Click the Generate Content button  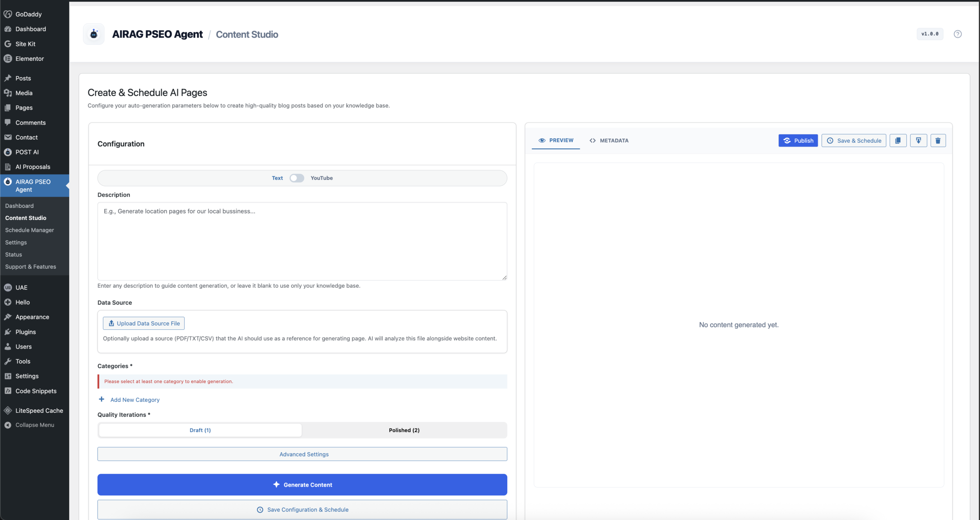(x=302, y=485)
